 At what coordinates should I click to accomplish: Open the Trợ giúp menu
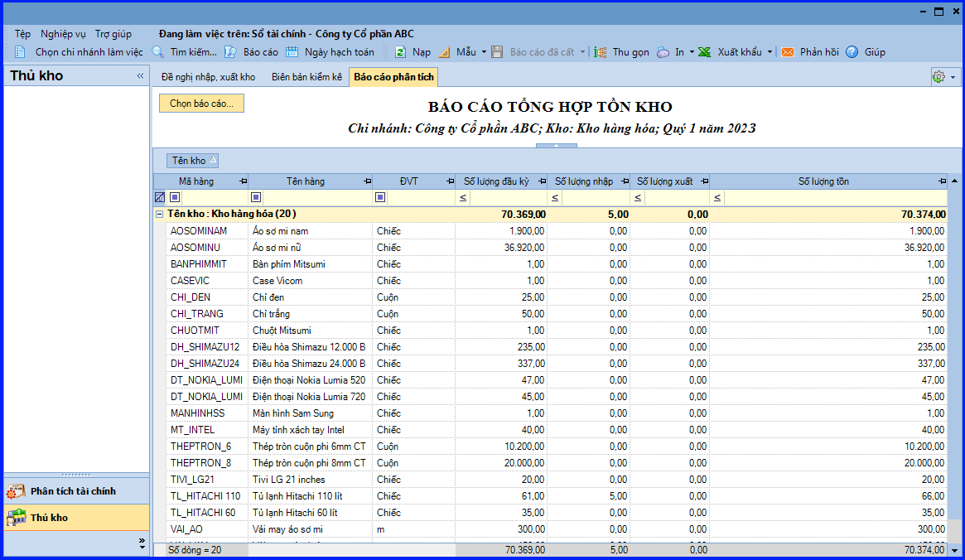(x=113, y=34)
